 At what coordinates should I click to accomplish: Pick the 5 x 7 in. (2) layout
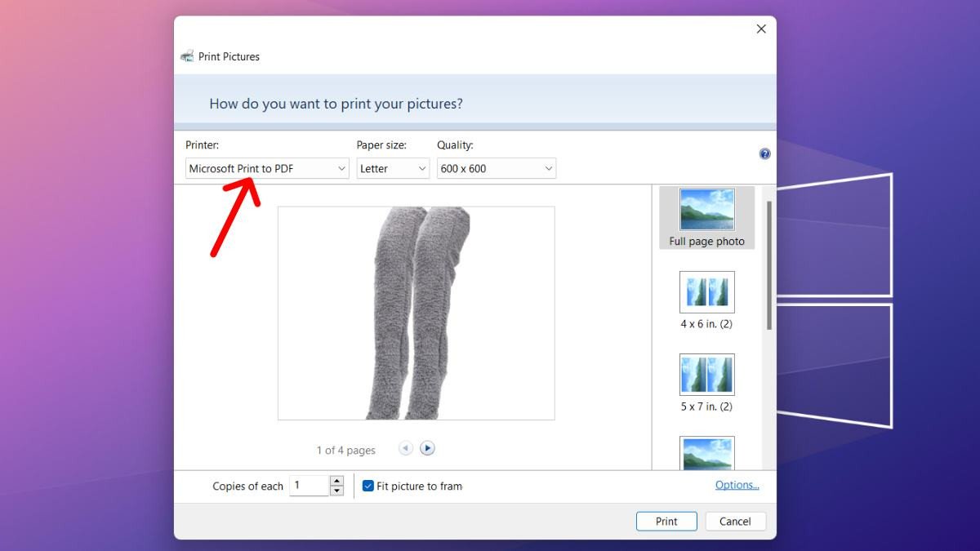click(706, 382)
